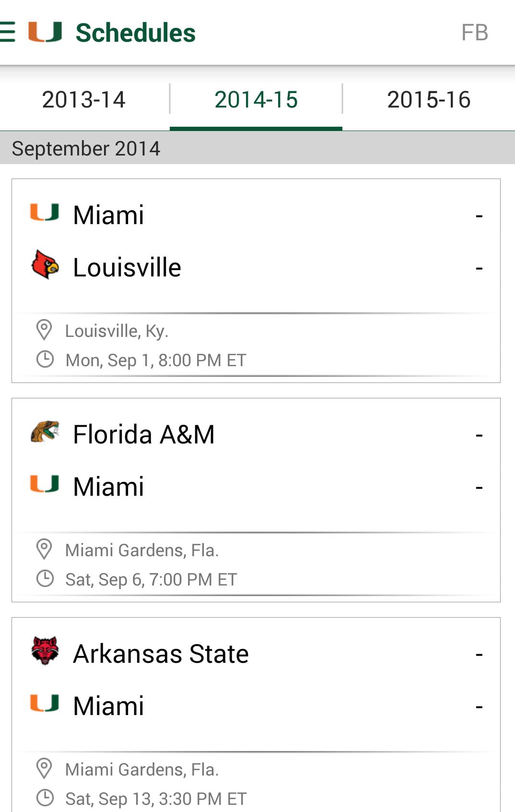Tap the Miami U logo in header
The height and width of the screenshot is (812, 515).
(45, 32)
